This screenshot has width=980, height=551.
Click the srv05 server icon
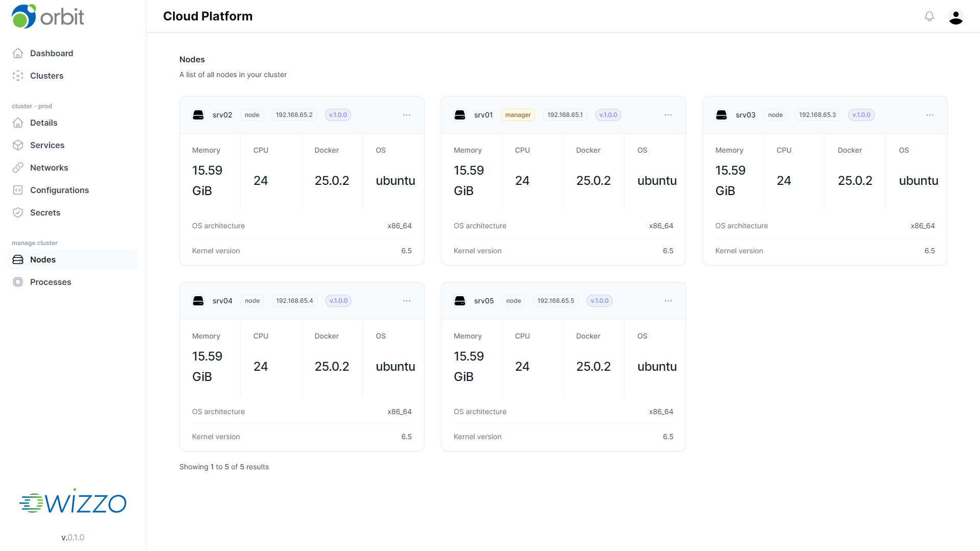[x=460, y=301]
